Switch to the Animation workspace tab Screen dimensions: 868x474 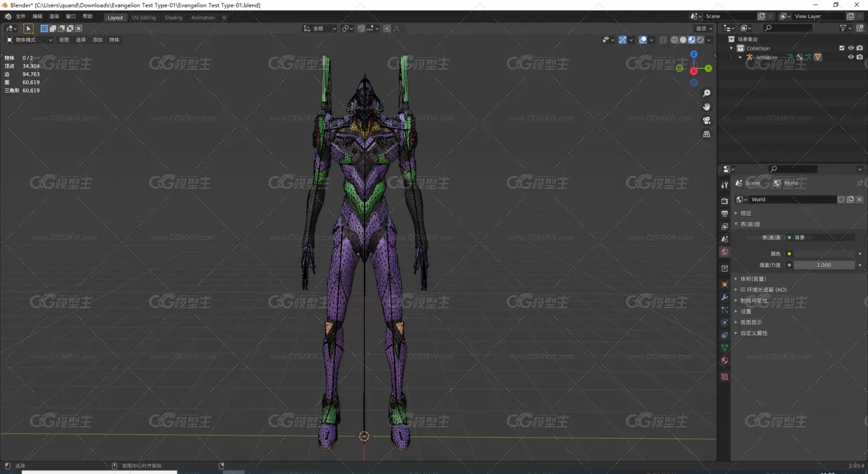(203, 17)
